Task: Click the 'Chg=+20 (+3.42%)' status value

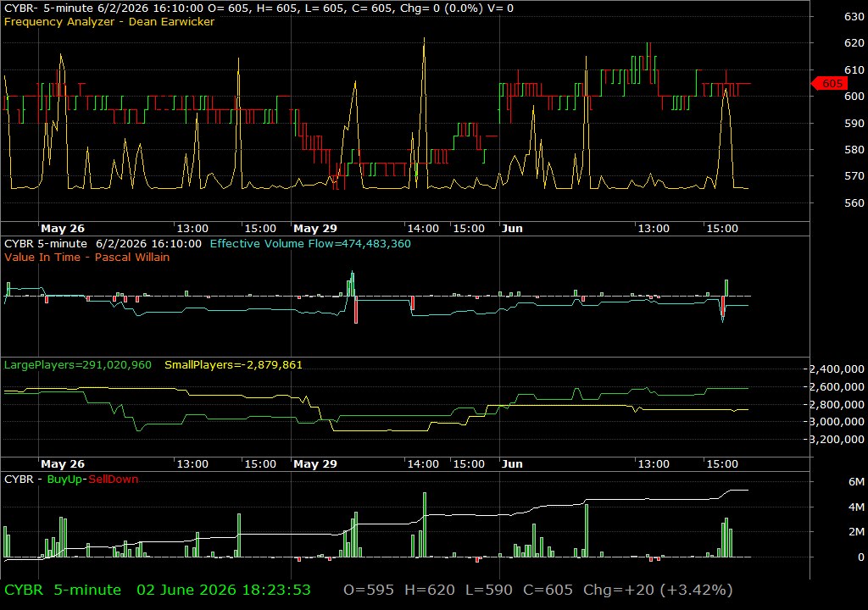Action: click(658, 590)
